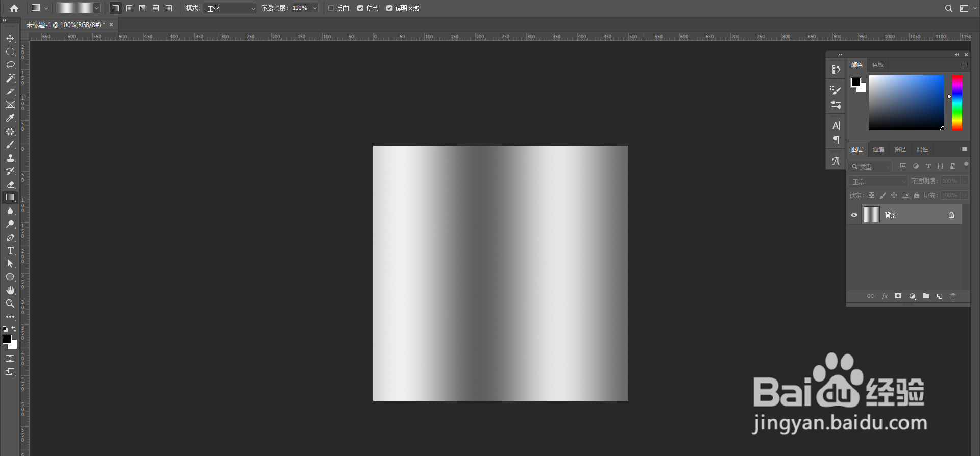The width and height of the screenshot is (980, 456).
Task: Click the Search magnifier in top right
Action: (x=949, y=8)
